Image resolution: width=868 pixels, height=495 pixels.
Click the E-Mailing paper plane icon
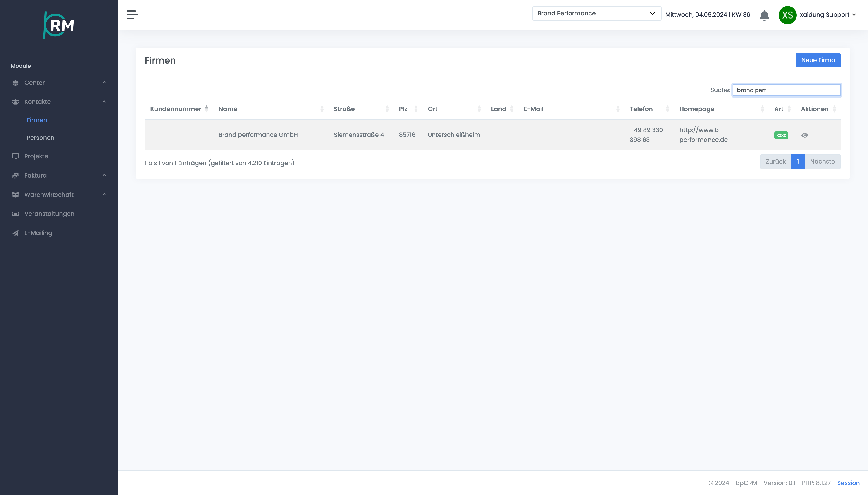[15, 233]
